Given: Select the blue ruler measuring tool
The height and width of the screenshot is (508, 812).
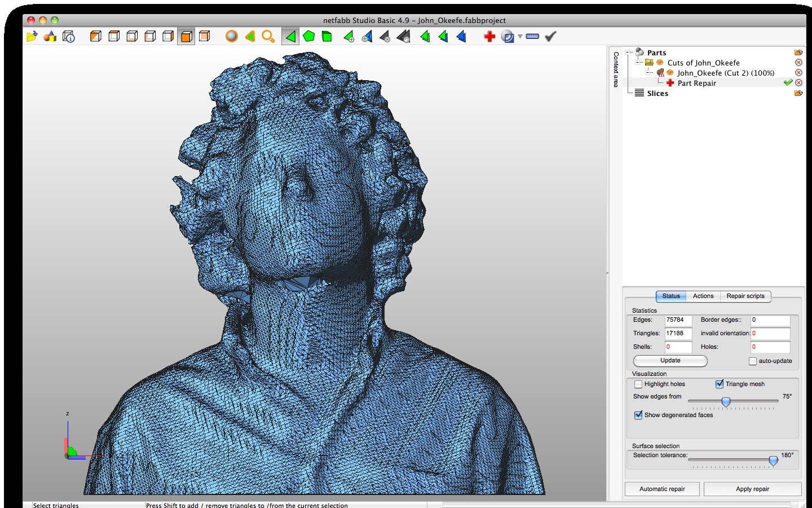Looking at the screenshot, I should [532, 37].
